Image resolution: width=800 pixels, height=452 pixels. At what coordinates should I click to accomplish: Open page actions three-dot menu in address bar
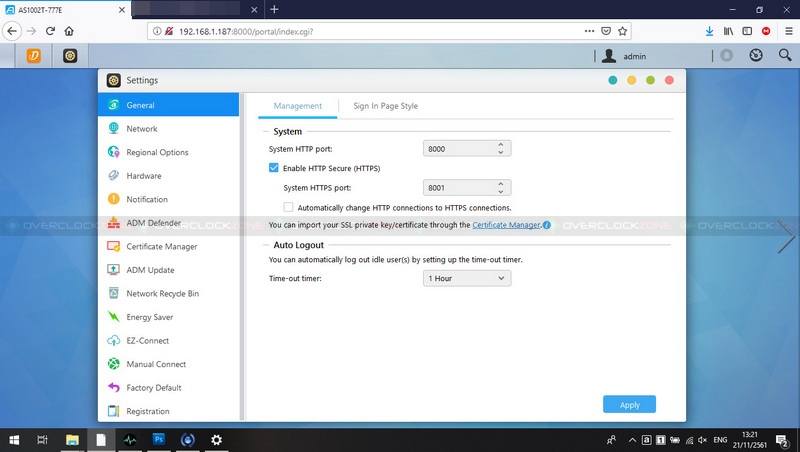589,31
